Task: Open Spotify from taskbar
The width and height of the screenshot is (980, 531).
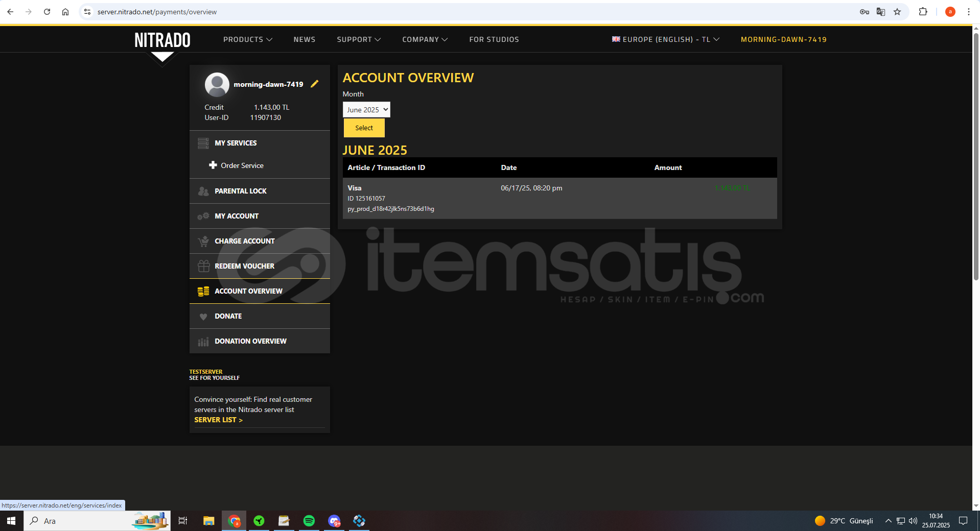Action: pyautogui.click(x=309, y=521)
